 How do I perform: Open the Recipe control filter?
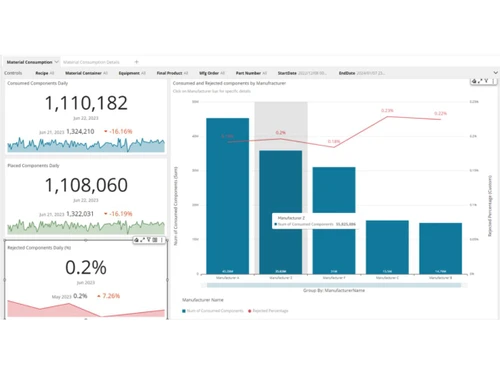point(45,73)
